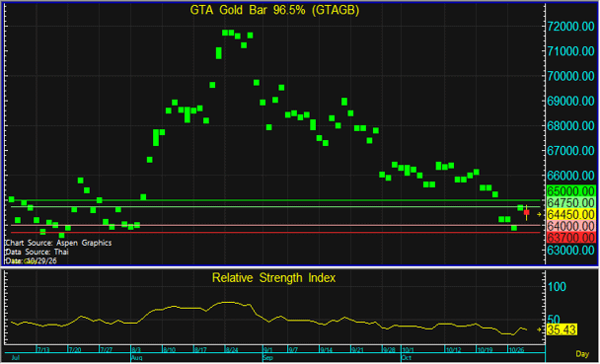Click the Jul month label

[16, 358]
